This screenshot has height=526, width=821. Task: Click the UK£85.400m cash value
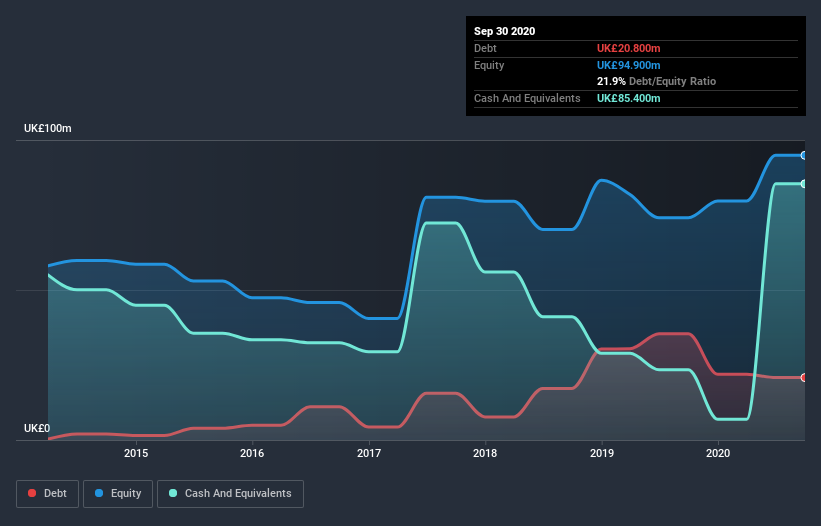click(x=628, y=98)
